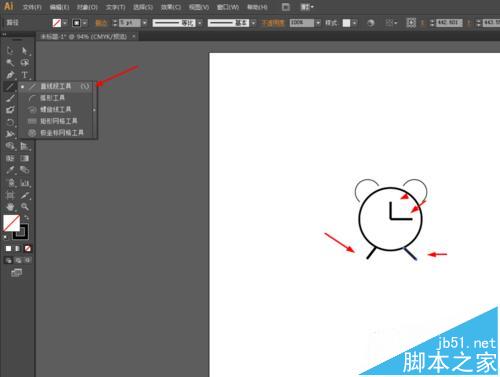Swap fill and stroke arrows icon

tap(27, 217)
